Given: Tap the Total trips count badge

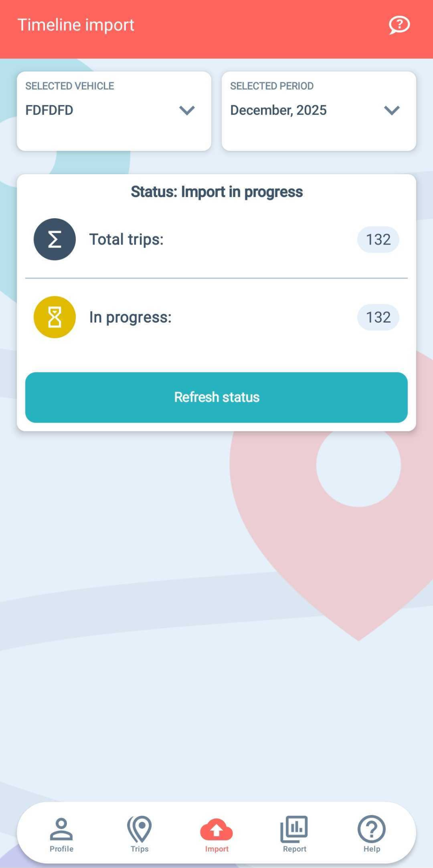Looking at the screenshot, I should pyautogui.click(x=378, y=239).
